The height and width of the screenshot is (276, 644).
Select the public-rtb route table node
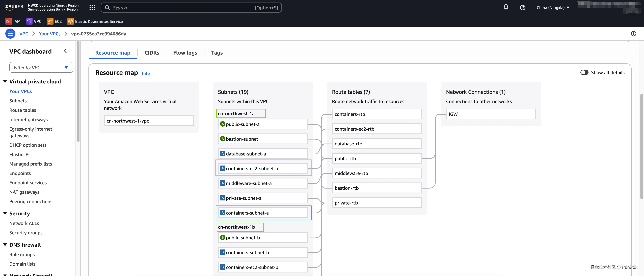tap(376, 158)
